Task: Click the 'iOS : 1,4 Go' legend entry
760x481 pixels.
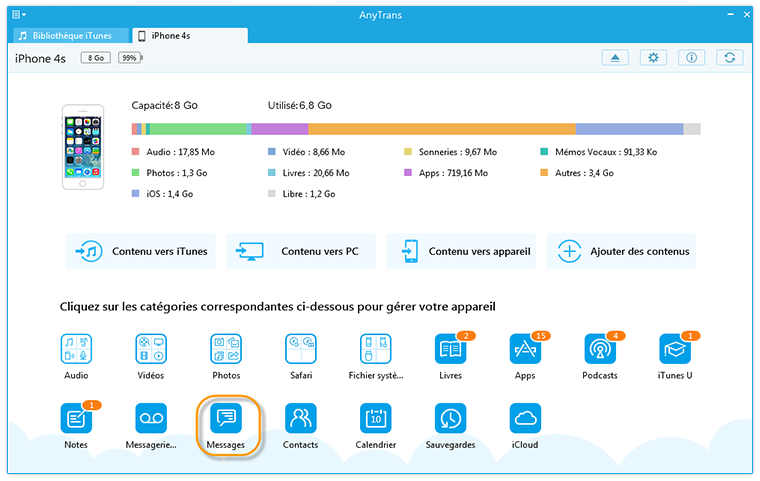Action: click(162, 193)
